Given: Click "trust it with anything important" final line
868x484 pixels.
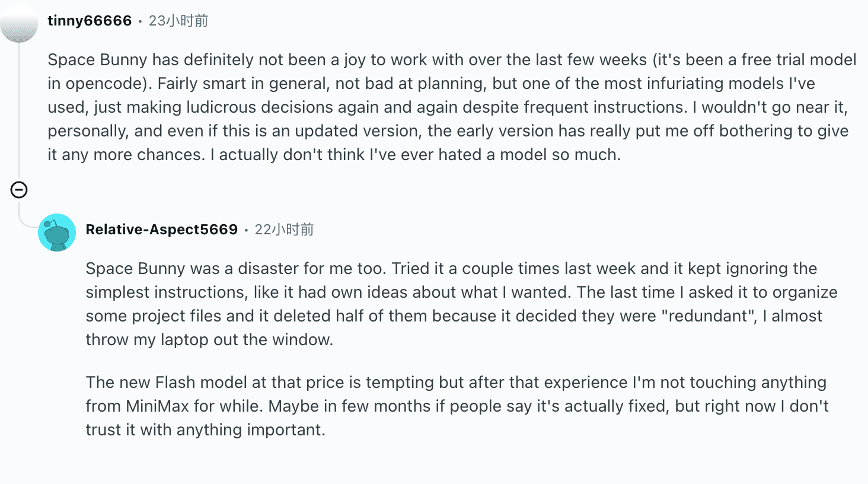Looking at the screenshot, I should 205,429.
